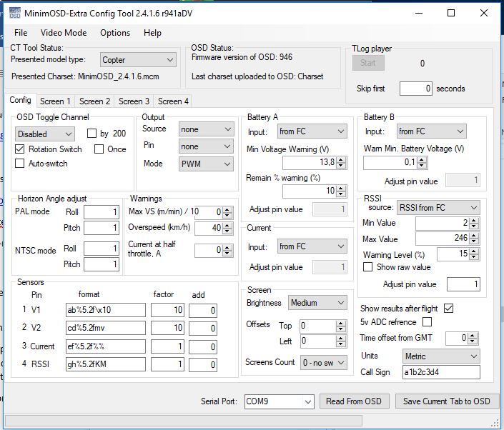
Task: Increase the Min Voltage Warning spinner value
Action: [342, 160]
